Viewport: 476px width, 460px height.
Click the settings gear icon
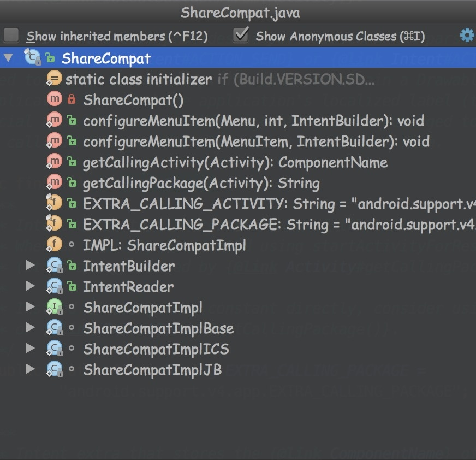467,36
